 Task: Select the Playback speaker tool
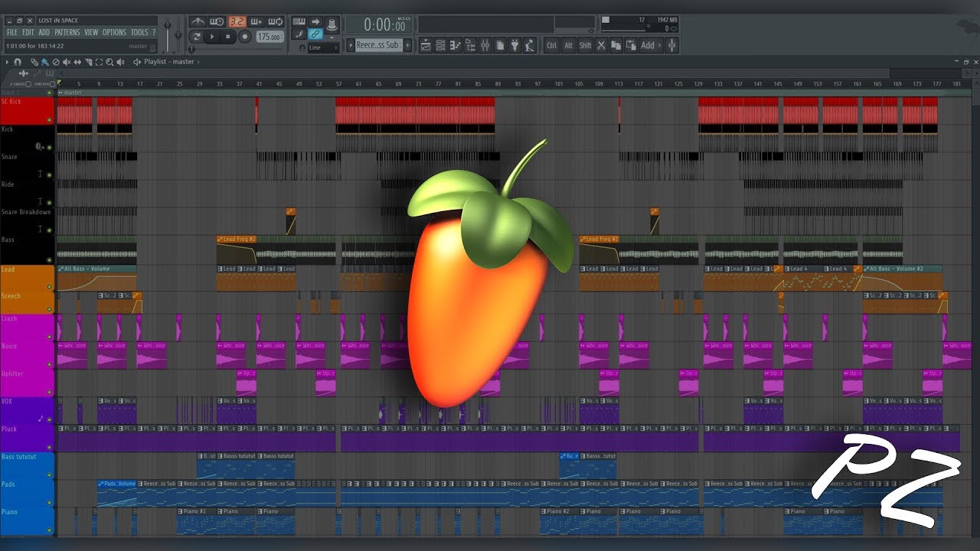(x=121, y=61)
